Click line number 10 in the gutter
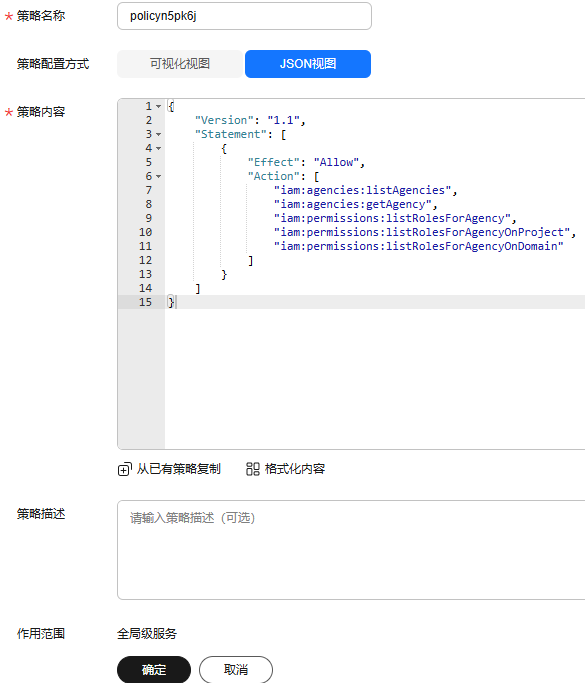Screen dimensions: 585x683 [145, 232]
